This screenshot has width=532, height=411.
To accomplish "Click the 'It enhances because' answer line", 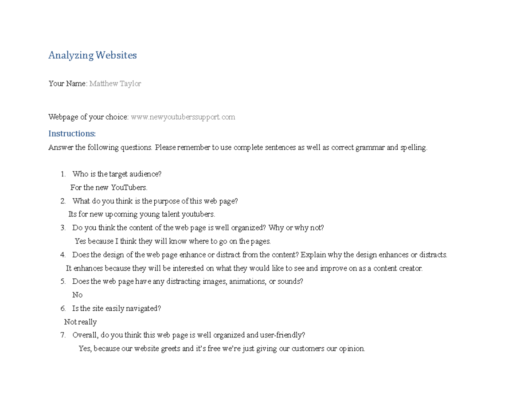I will 244,268.
